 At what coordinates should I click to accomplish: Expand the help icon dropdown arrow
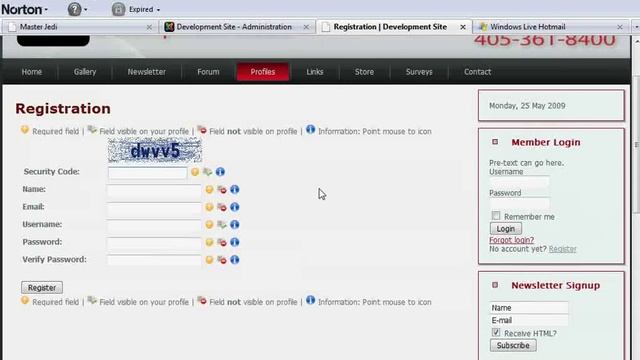point(85,10)
